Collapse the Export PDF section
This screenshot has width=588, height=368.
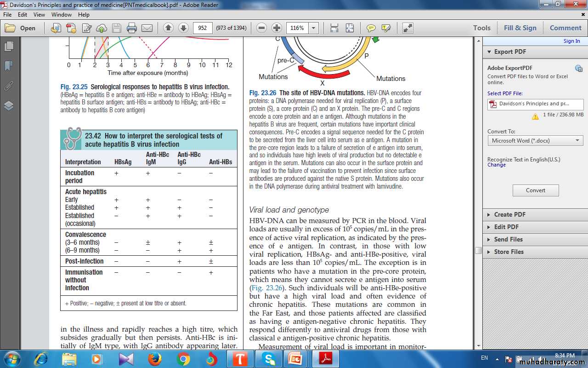pyautogui.click(x=509, y=52)
